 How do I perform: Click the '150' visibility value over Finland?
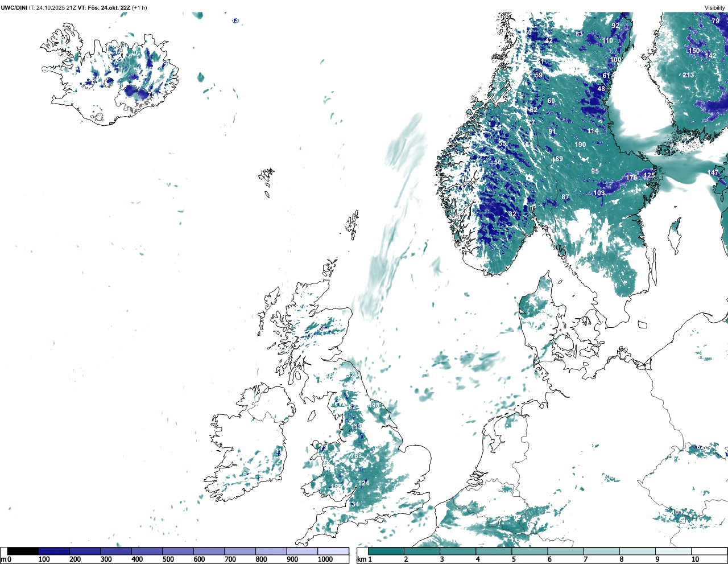694,51
